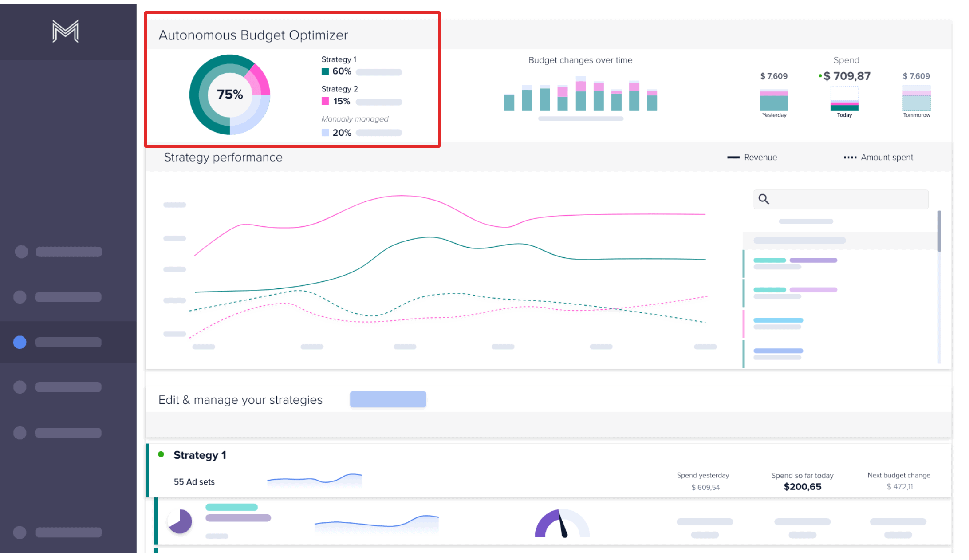This screenshot has height=560, width=969.
Task: Click the teal Strategy 1 color swatch
Action: click(x=325, y=71)
